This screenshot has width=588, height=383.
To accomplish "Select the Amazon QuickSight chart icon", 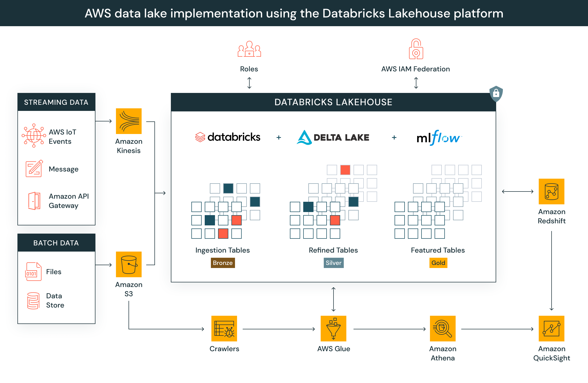I will (551, 329).
